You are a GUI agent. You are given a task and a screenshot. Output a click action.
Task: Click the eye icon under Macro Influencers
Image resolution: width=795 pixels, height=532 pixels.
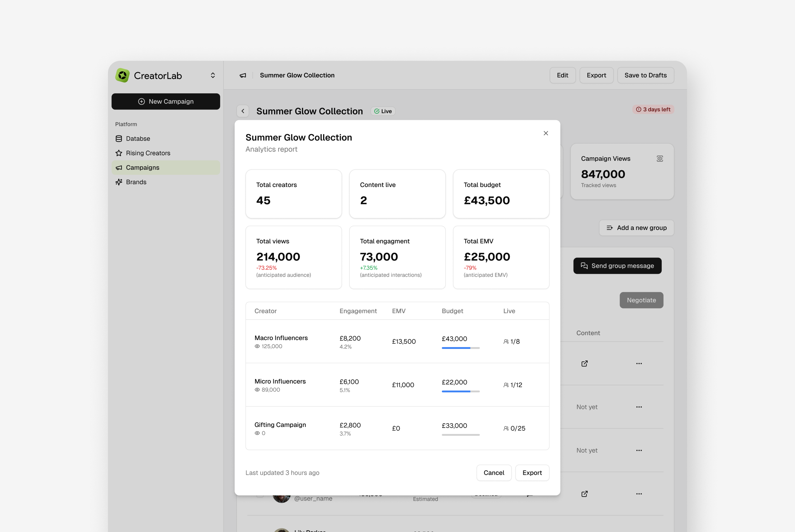tap(257, 346)
